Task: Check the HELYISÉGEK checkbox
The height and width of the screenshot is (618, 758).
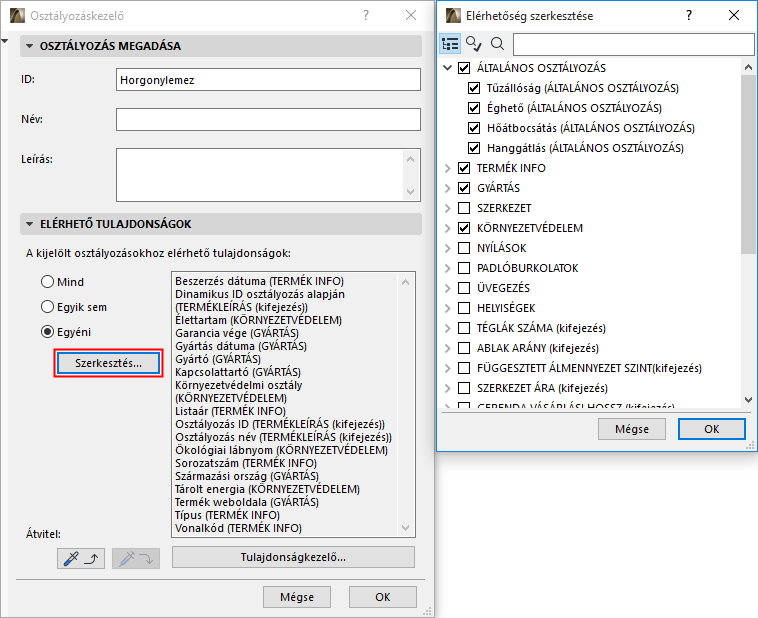Action: click(464, 308)
